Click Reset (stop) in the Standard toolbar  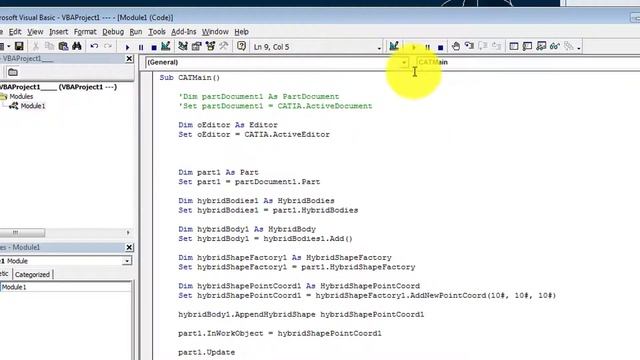pyautogui.click(x=154, y=47)
